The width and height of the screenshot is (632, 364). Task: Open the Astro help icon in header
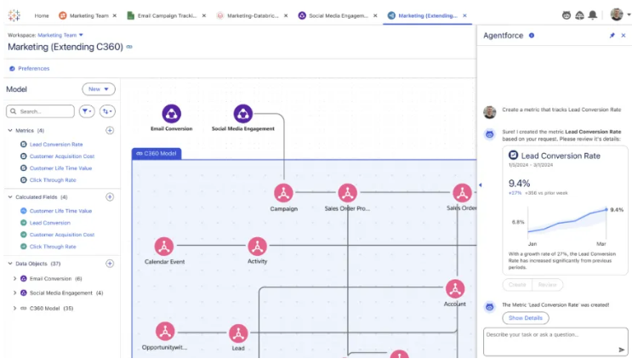click(567, 15)
